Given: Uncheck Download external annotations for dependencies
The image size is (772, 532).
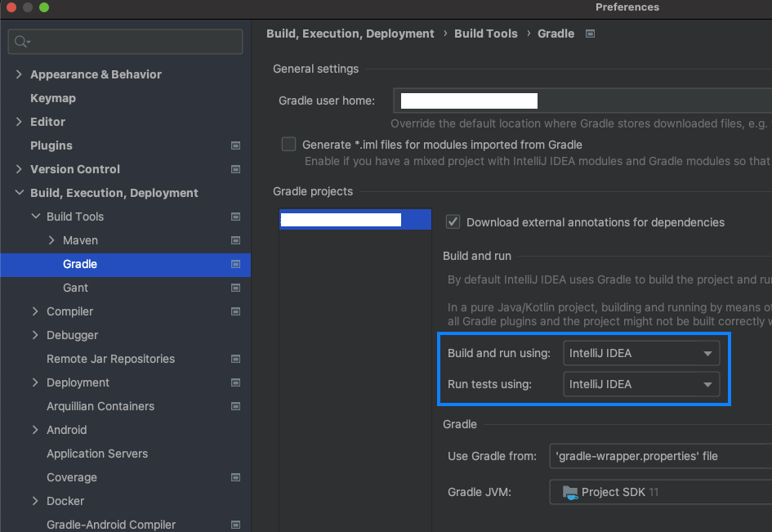Looking at the screenshot, I should point(453,222).
